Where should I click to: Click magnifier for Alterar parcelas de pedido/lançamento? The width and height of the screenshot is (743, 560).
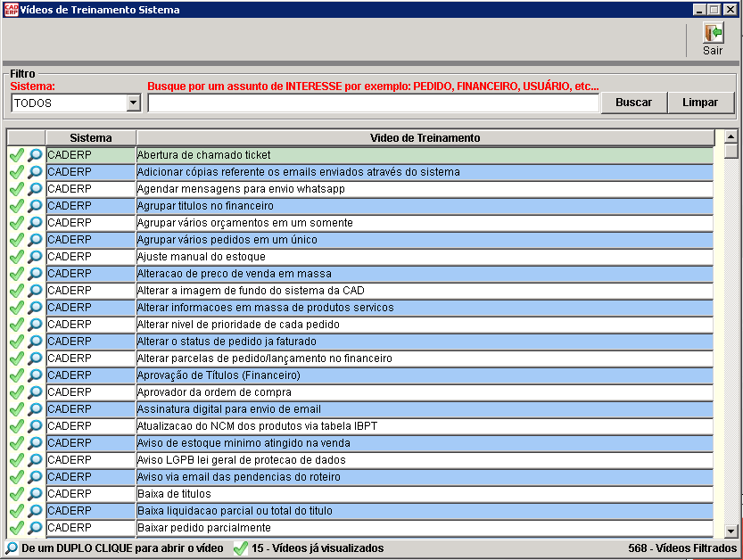[35, 358]
